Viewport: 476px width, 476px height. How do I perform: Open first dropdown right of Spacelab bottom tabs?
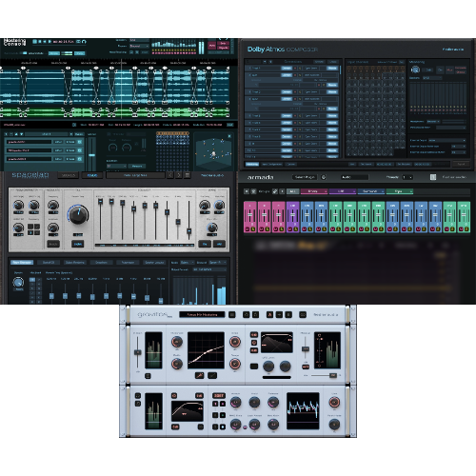click(x=188, y=263)
